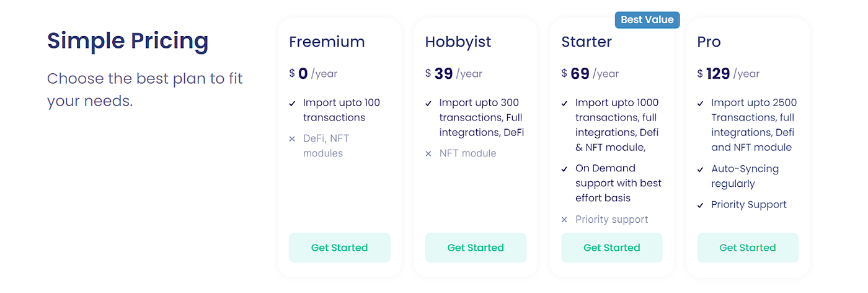Click checkmark beside On Demand support
The height and width of the screenshot is (293, 868).
tap(564, 169)
